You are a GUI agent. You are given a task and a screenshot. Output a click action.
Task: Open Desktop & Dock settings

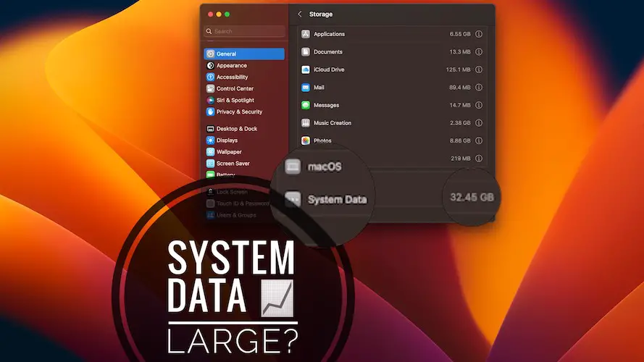(237, 128)
